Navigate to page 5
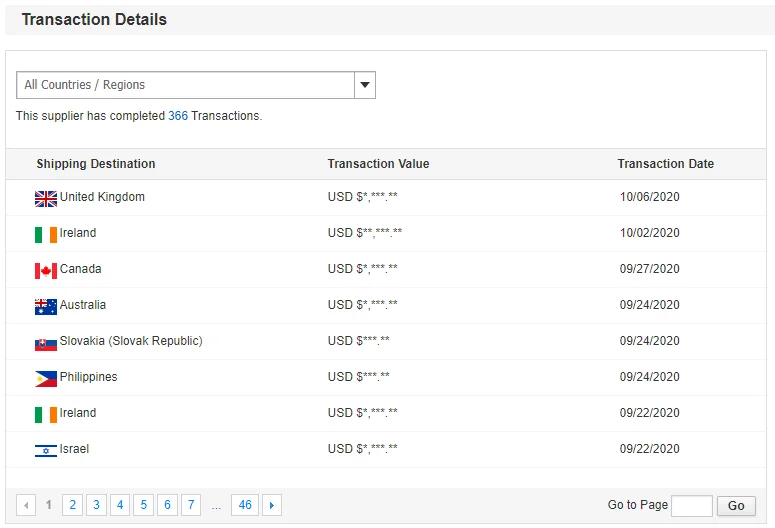 [143, 506]
